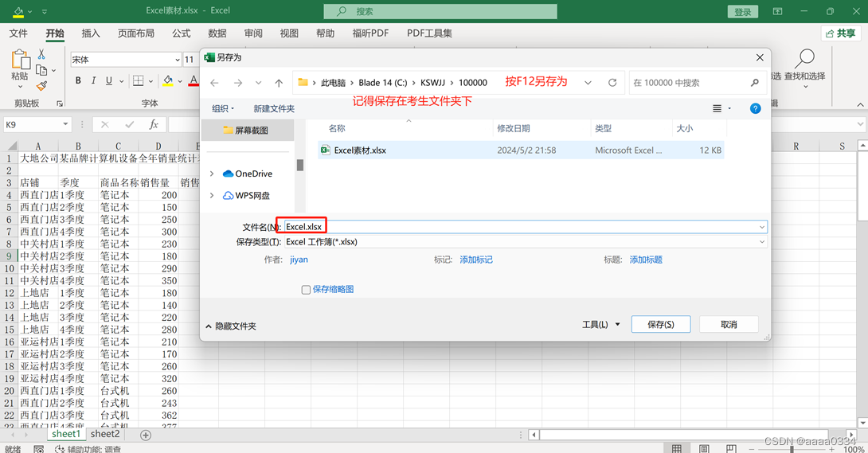Screen dimensions: 868x453
Task: Click the Forward arrow in Save As dialog
Action: point(237,83)
